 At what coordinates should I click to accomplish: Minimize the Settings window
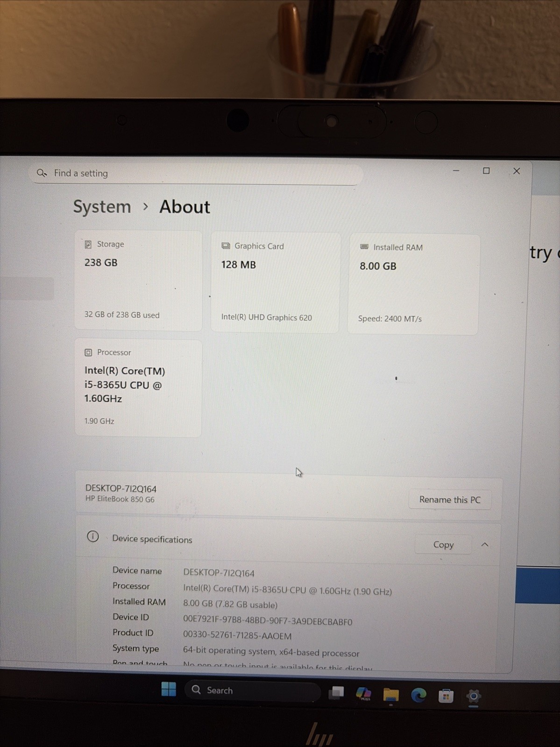click(456, 171)
